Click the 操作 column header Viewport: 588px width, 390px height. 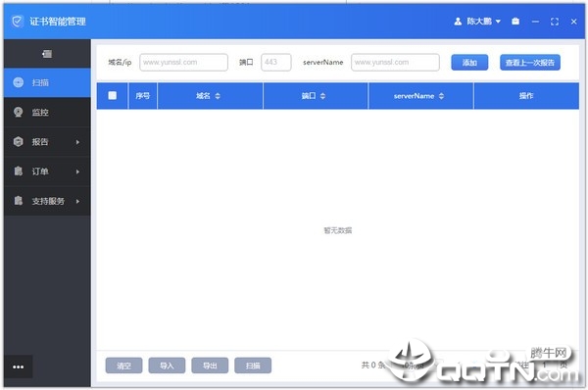526,96
